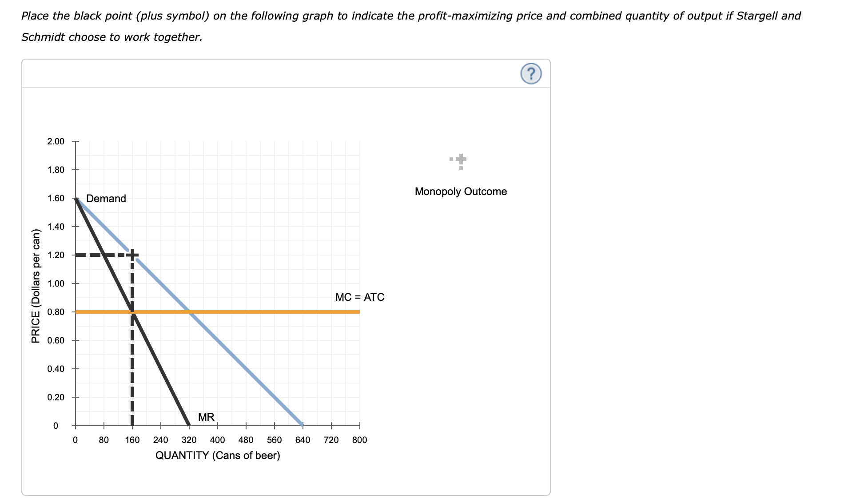The height and width of the screenshot is (503, 868).
Task: Click the dashed vertical line at quantity 160
Action: click(x=132, y=364)
